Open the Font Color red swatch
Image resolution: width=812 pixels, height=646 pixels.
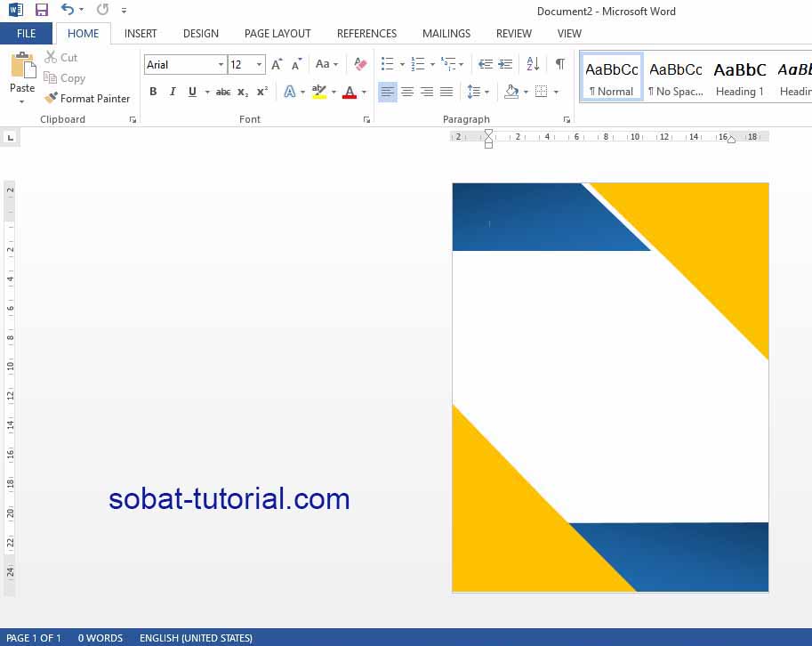[351, 92]
